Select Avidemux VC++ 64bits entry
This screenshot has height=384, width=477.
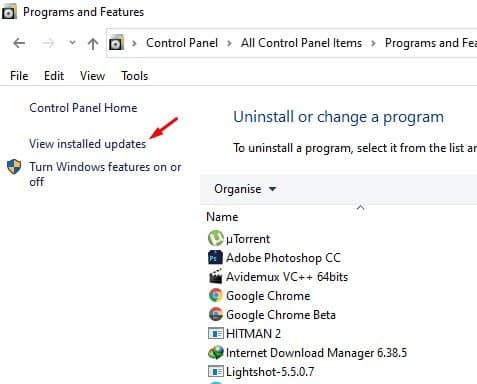[287, 277]
